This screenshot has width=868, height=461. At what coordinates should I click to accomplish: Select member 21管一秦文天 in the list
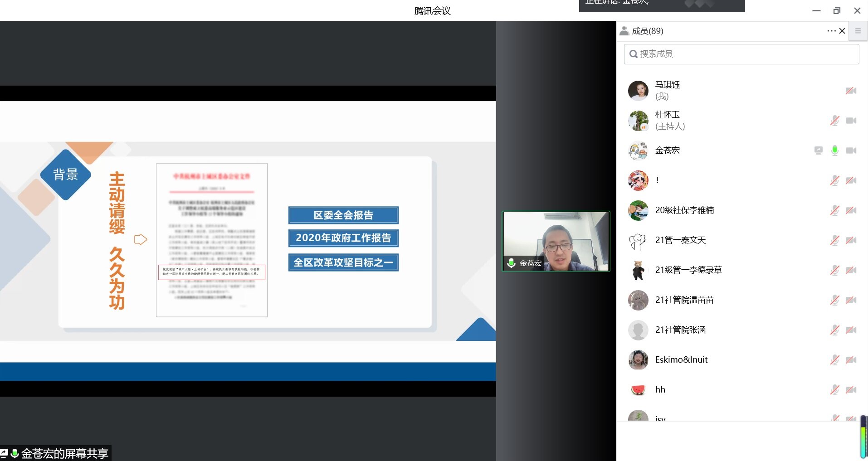click(680, 240)
